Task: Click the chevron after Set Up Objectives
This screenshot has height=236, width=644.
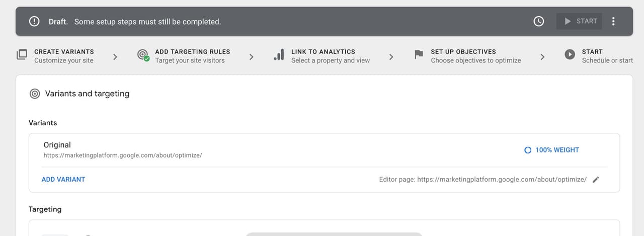Action: 542,57
